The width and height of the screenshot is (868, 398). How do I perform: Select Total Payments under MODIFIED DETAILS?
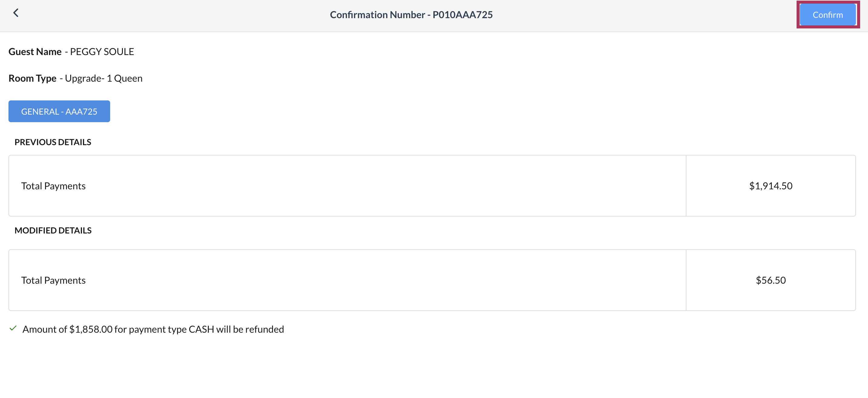click(53, 280)
